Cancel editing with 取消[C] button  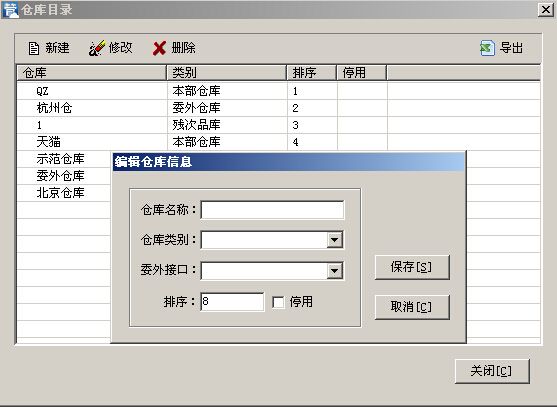(x=412, y=307)
